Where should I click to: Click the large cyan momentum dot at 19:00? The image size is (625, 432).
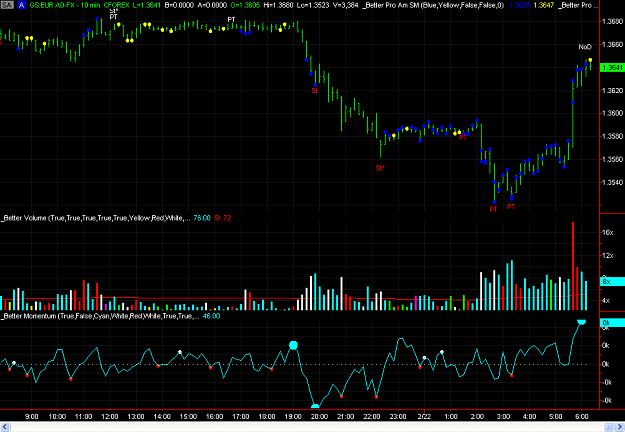pyautogui.click(x=293, y=345)
